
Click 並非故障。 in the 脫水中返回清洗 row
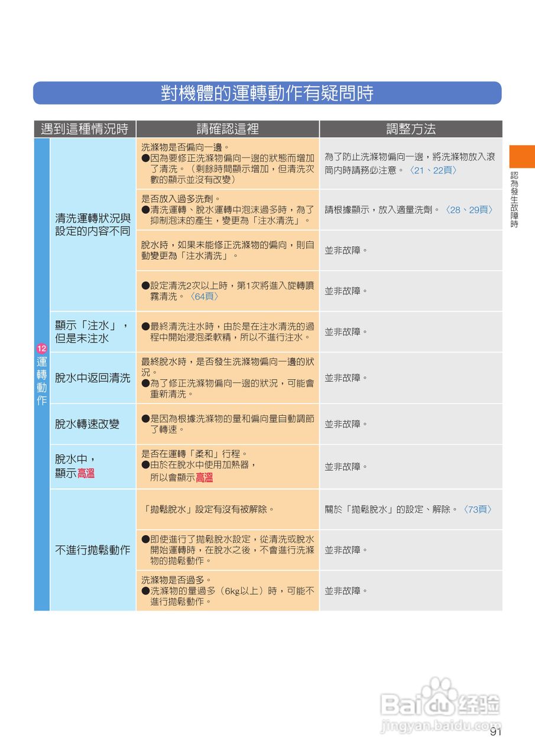click(x=346, y=378)
